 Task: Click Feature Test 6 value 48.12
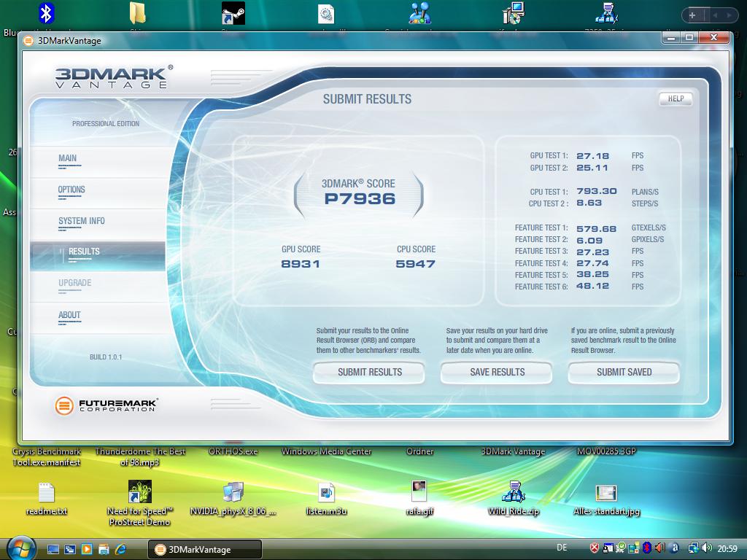point(592,286)
